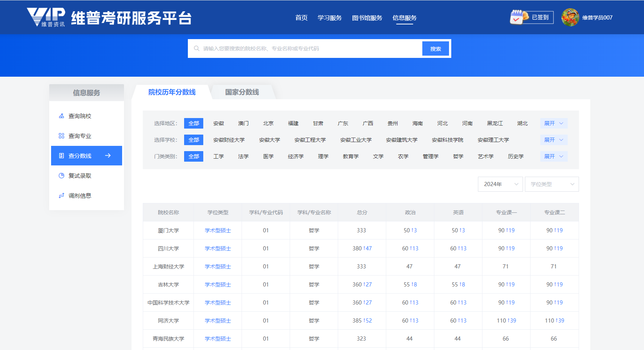Filter school by 安徽理工大学

pyautogui.click(x=493, y=140)
